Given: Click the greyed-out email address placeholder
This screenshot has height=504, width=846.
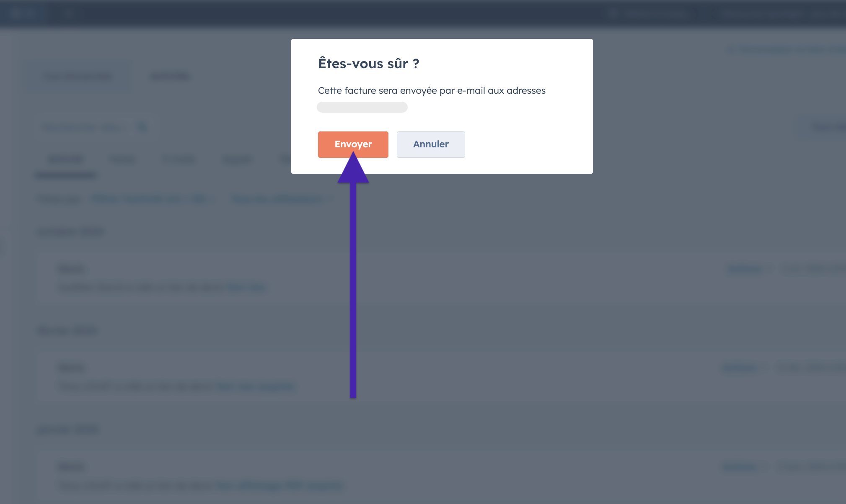Looking at the screenshot, I should 362,107.
